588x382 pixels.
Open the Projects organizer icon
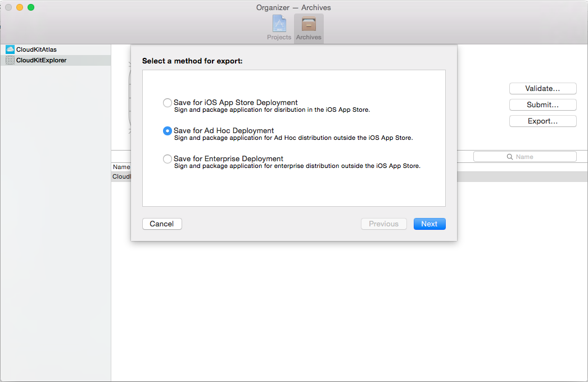(279, 26)
